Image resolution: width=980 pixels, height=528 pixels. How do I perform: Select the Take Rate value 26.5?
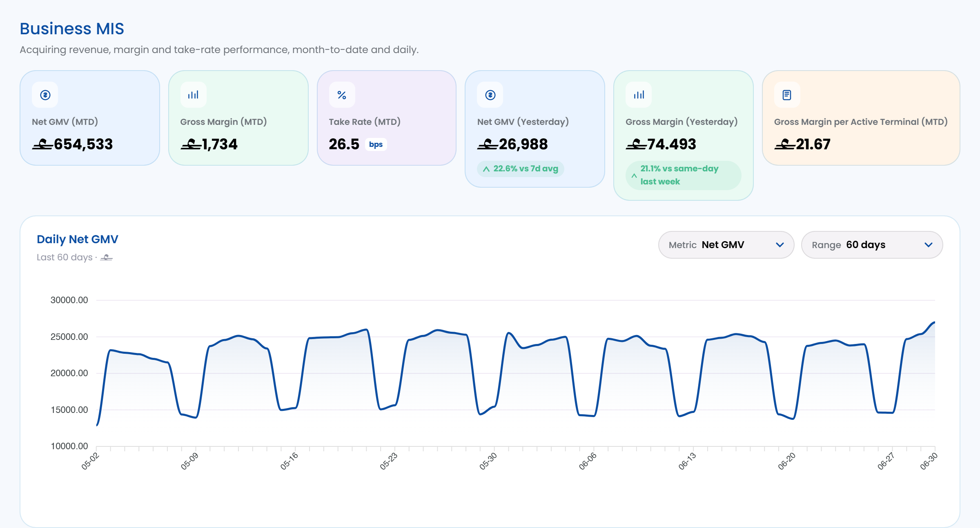tap(344, 144)
